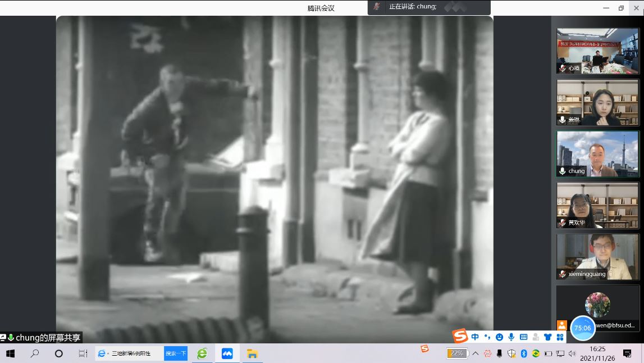Screen dimensions: 644x363
Task: Click the orange host icon on last tile
Action: pos(562,325)
